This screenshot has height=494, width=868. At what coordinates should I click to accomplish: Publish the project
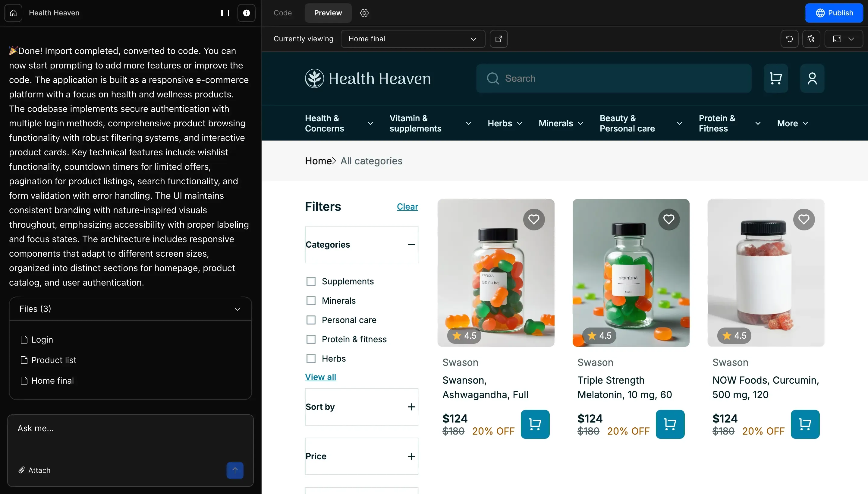pyautogui.click(x=834, y=13)
